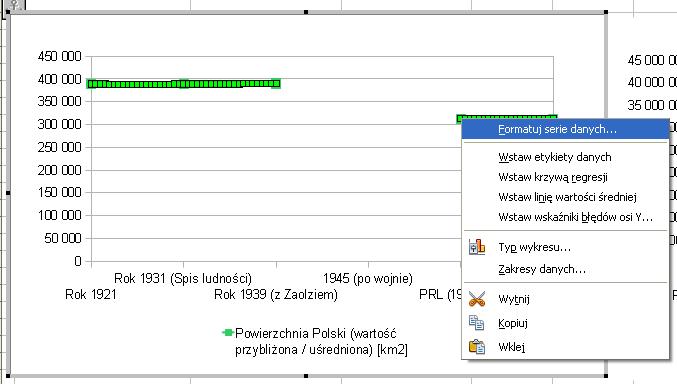Viewport: 677px width, 384px height.
Task: Click the chart type icon beside Typ wykresu
Action: 477,247
